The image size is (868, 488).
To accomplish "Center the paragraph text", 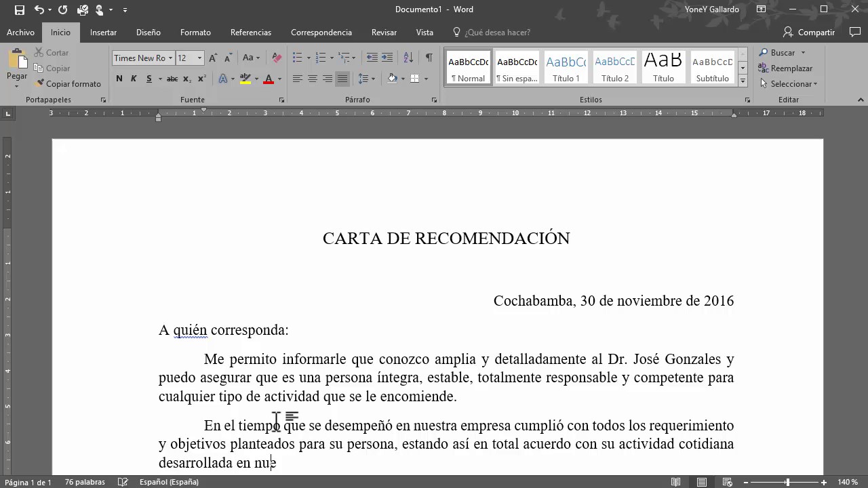I will tap(313, 79).
